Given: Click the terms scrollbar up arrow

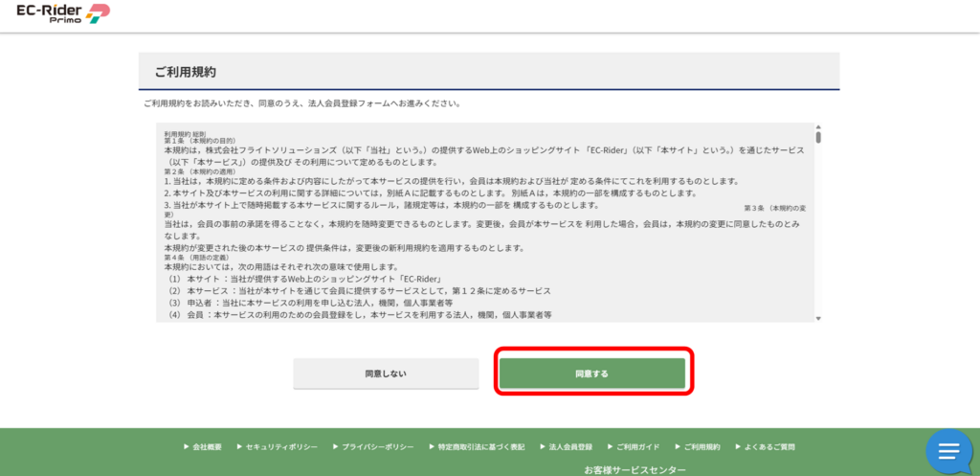Looking at the screenshot, I should click(x=817, y=127).
